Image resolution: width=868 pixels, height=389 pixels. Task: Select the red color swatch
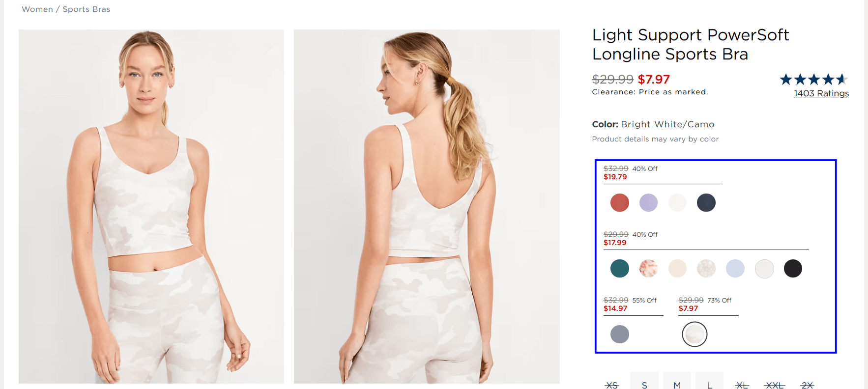coord(619,202)
